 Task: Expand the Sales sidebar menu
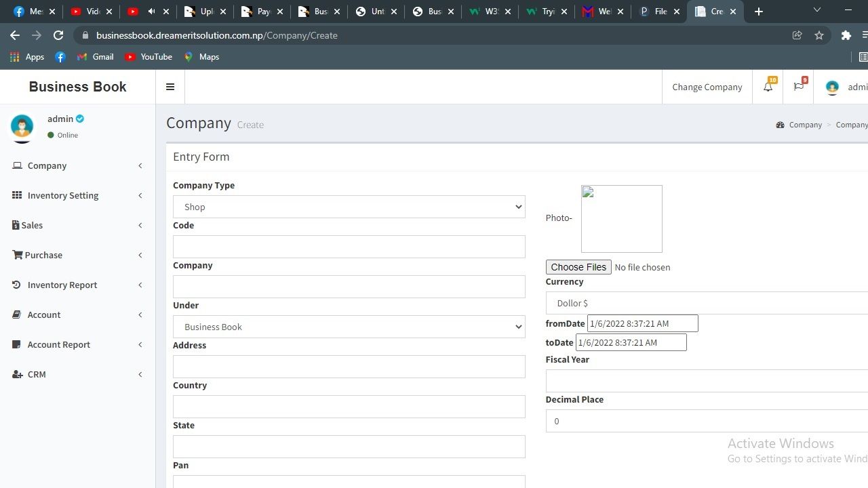(32, 225)
